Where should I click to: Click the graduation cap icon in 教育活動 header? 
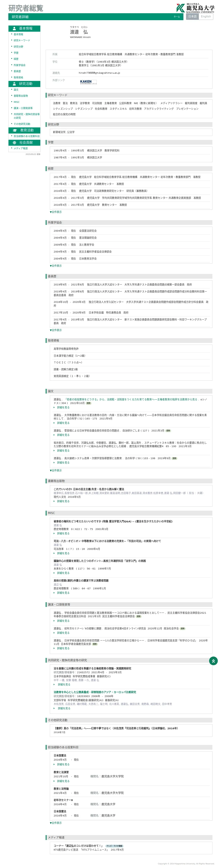click(x=15, y=130)
